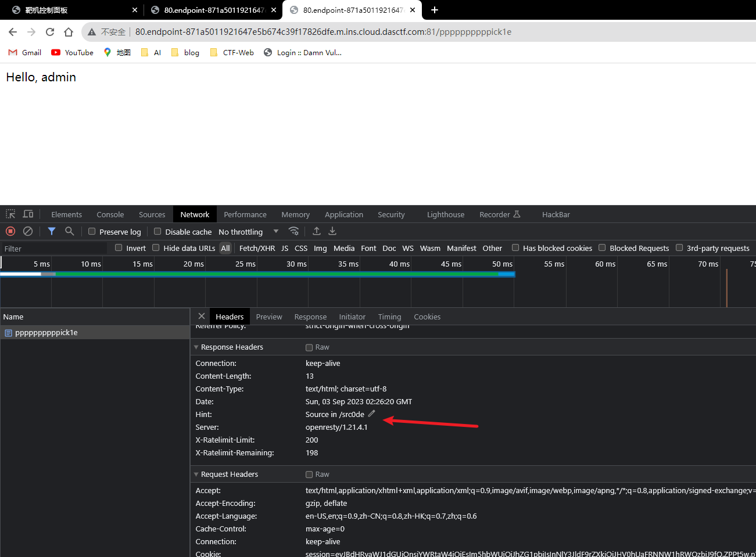Viewport: 756px width, 557px height.
Task: Export HAR file with download icon
Action: click(332, 231)
